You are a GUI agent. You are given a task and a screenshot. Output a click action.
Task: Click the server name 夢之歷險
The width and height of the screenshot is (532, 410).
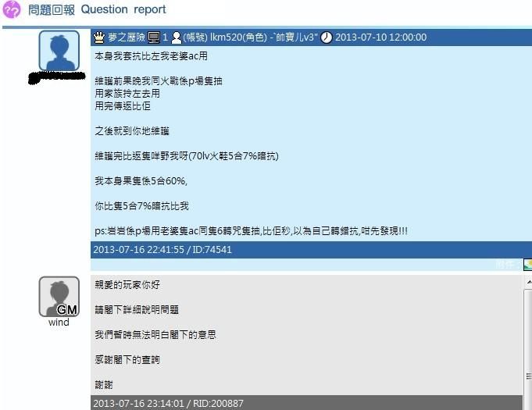127,37
